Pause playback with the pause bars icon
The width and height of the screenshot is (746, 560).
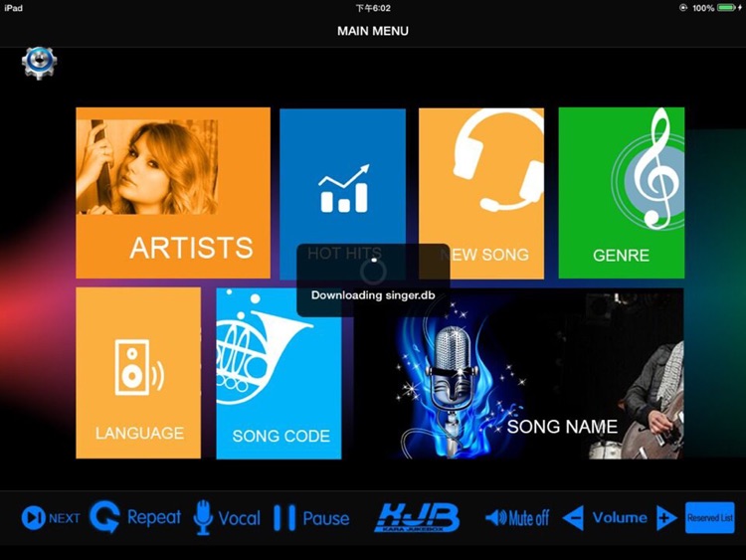(284, 517)
